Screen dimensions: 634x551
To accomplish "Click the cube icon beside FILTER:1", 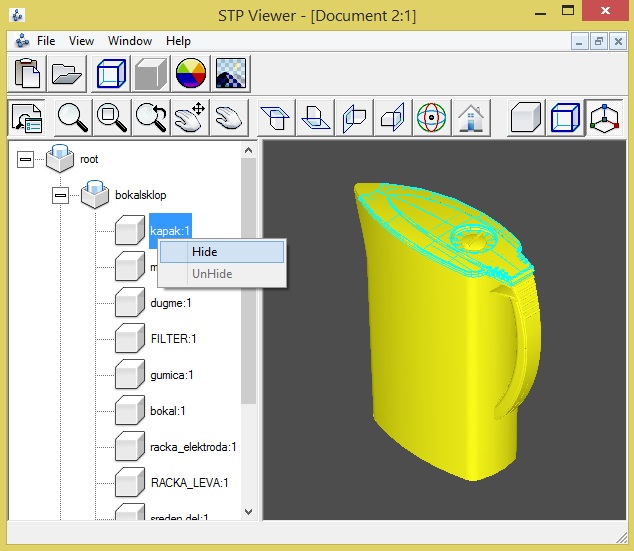I will 130,338.
